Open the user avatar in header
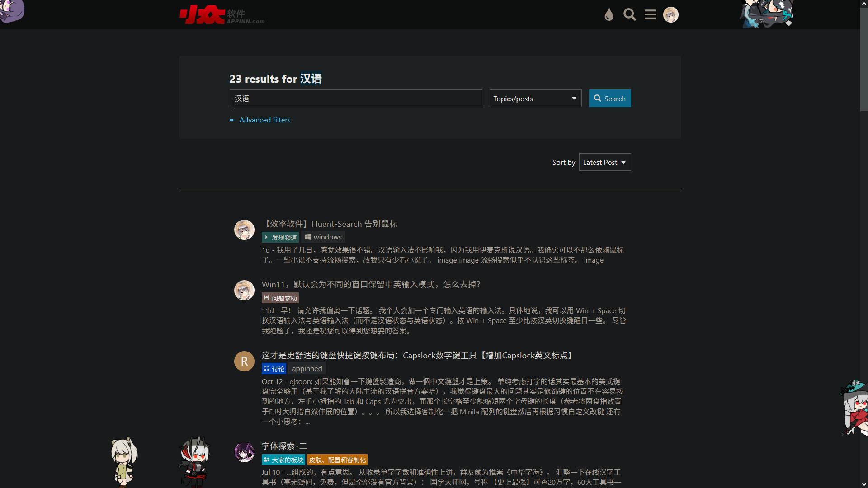 point(670,15)
